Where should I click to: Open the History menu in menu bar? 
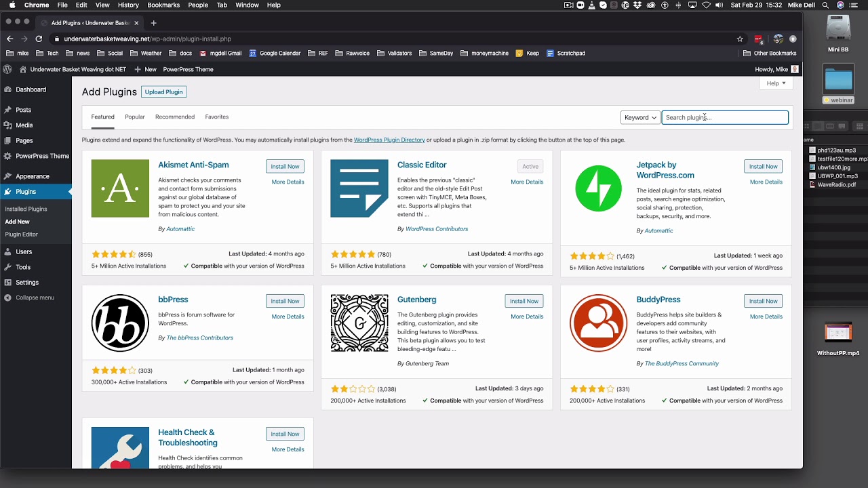[x=128, y=5]
